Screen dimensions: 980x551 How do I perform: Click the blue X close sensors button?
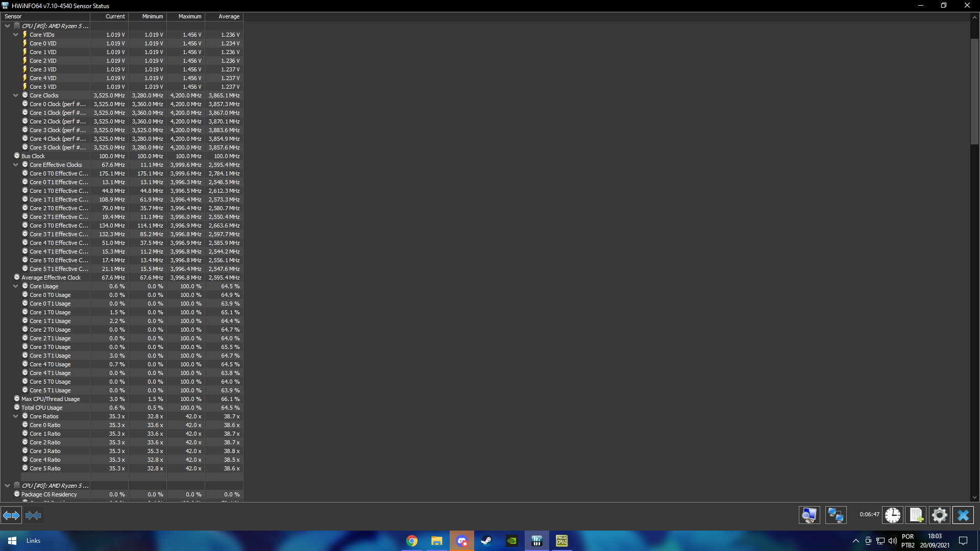click(963, 515)
